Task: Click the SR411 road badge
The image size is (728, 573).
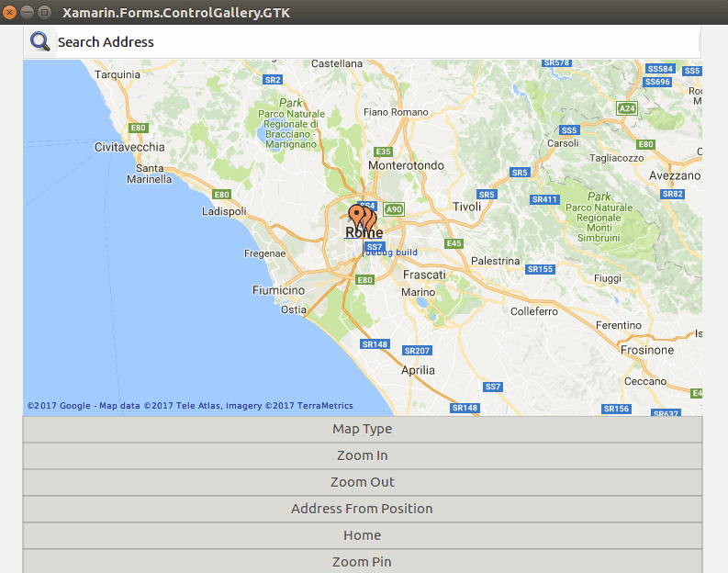Action: tap(544, 199)
